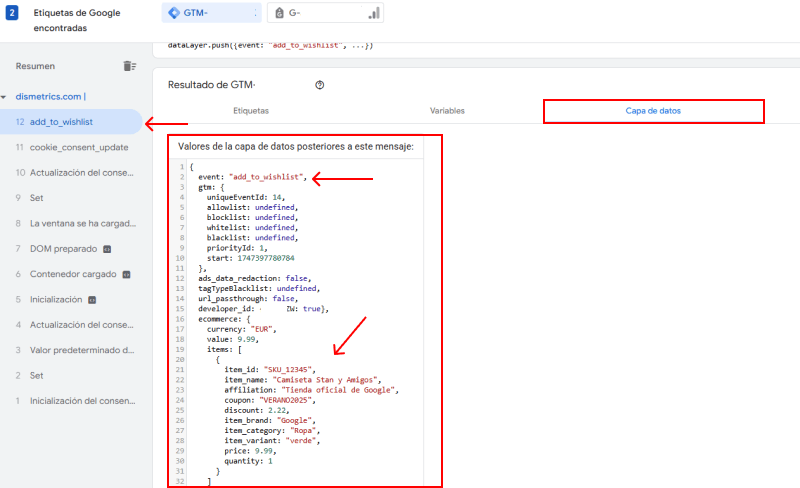Screen dimensions: 800x488
Task: Click the coupon: "VERANO2025" line
Action: (x=270, y=400)
